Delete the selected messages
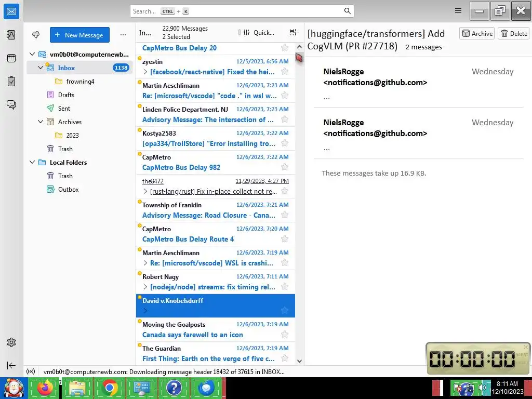 click(514, 33)
